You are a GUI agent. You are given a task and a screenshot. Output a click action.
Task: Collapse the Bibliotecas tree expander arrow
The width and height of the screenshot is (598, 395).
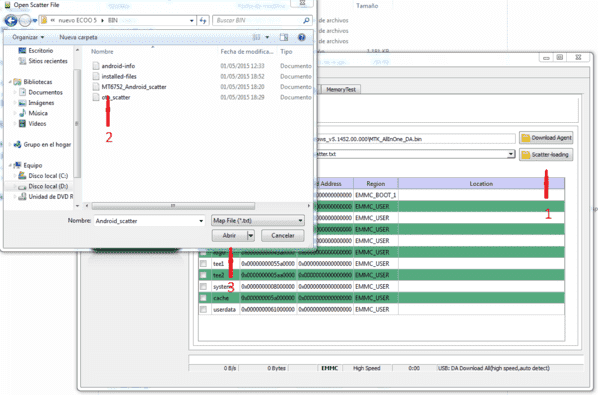(x=10, y=82)
